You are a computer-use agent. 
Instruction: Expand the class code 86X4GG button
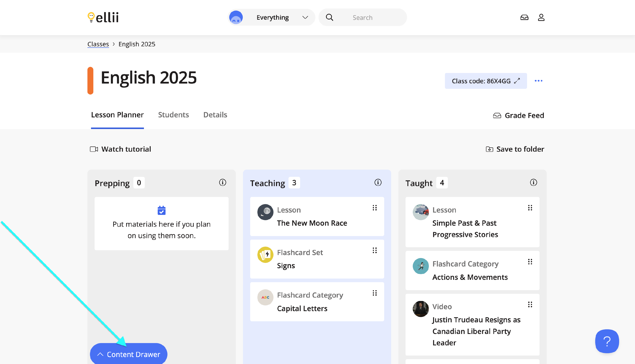point(486,81)
